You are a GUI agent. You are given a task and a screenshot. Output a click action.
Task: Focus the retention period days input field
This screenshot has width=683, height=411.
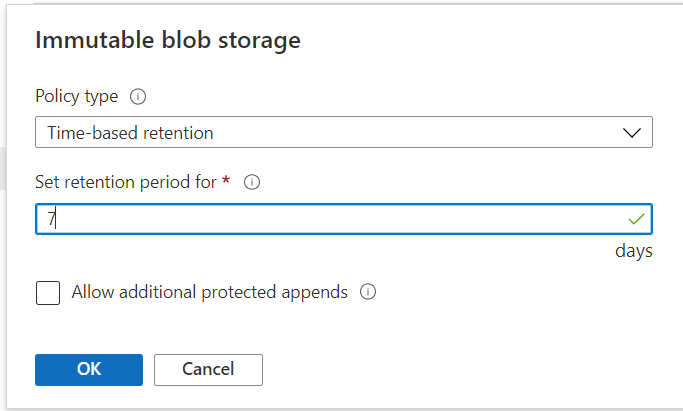[x=330, y=219]
